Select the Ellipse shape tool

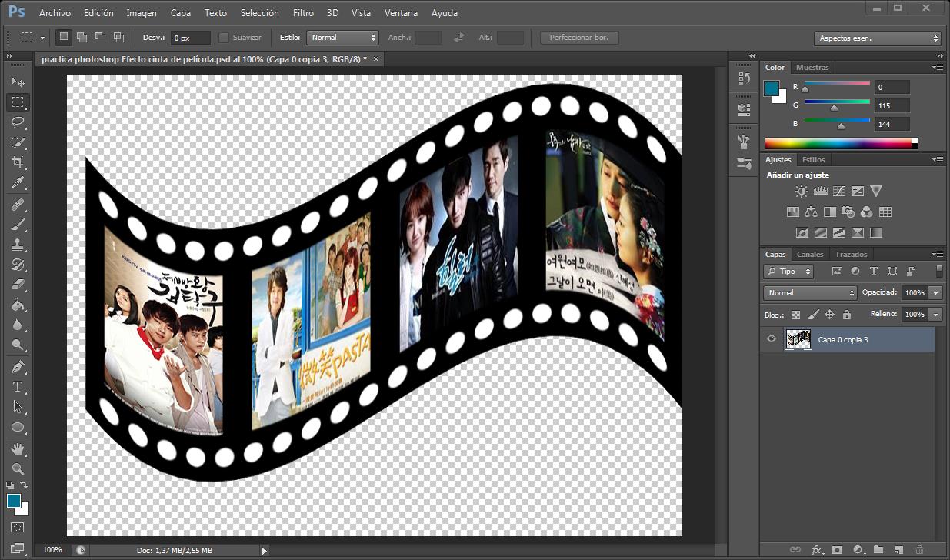pos(18,427)
